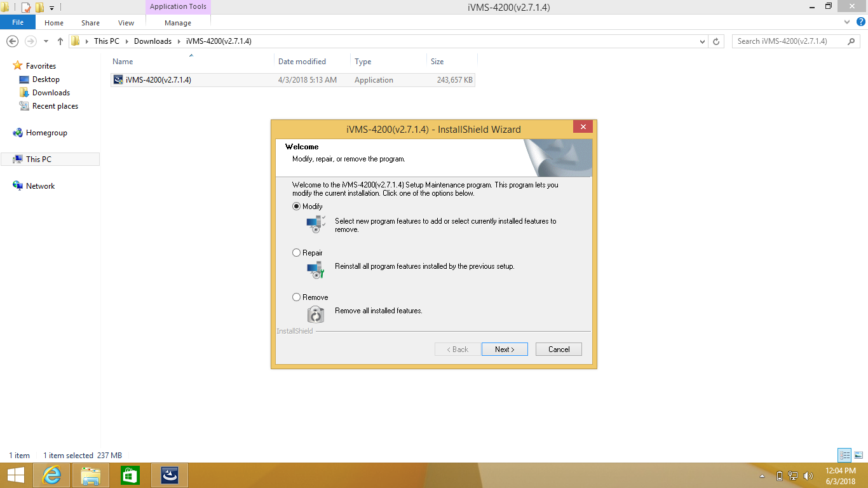Click the iVMS-4200 file's application icon
Image resolution: width=868 pixels, height=488 pixels.
(118, 80)
